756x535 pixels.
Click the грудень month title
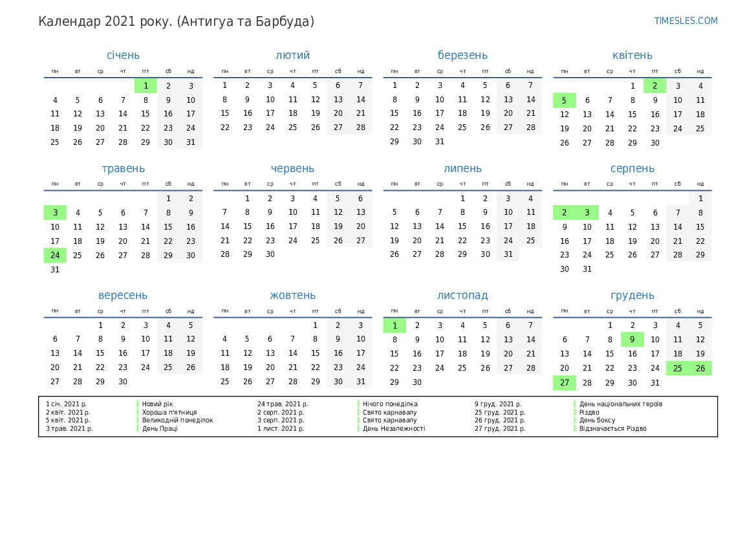632,295
